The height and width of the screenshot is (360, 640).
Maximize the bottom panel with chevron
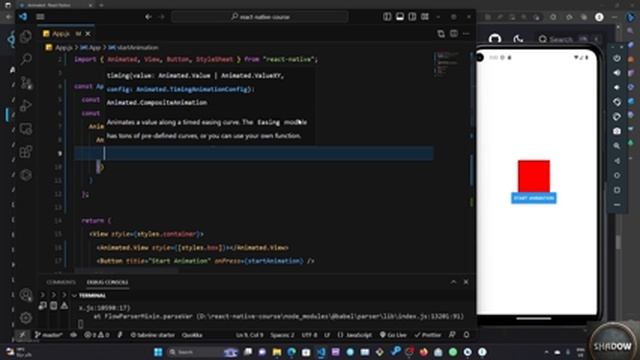click(x=453, y=282)
